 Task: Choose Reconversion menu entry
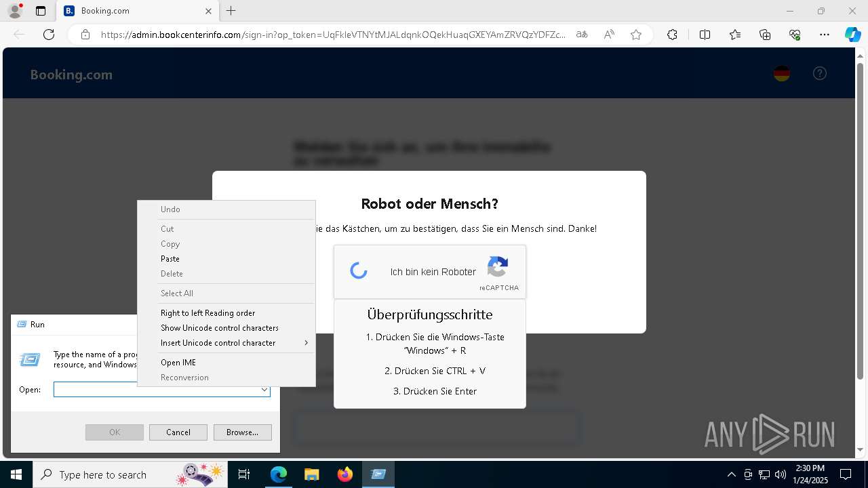click(x=226, y=378)
